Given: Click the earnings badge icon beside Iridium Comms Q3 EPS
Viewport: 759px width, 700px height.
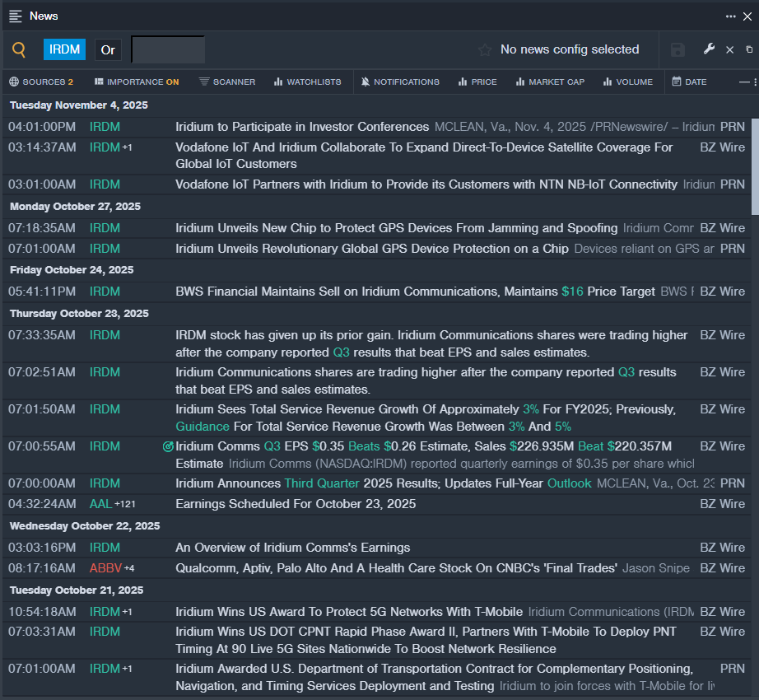Looking at the screenshot, I should 168,446.
